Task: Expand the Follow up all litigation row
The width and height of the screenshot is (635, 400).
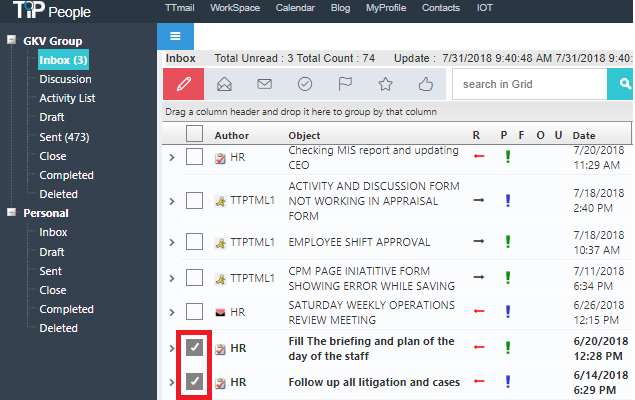Action: tap(172, 382)
